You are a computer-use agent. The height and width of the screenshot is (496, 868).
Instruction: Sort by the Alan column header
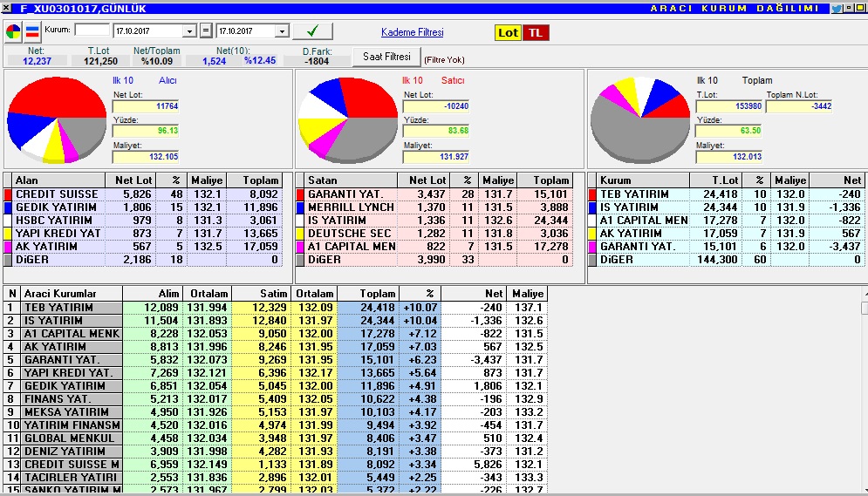59,180
